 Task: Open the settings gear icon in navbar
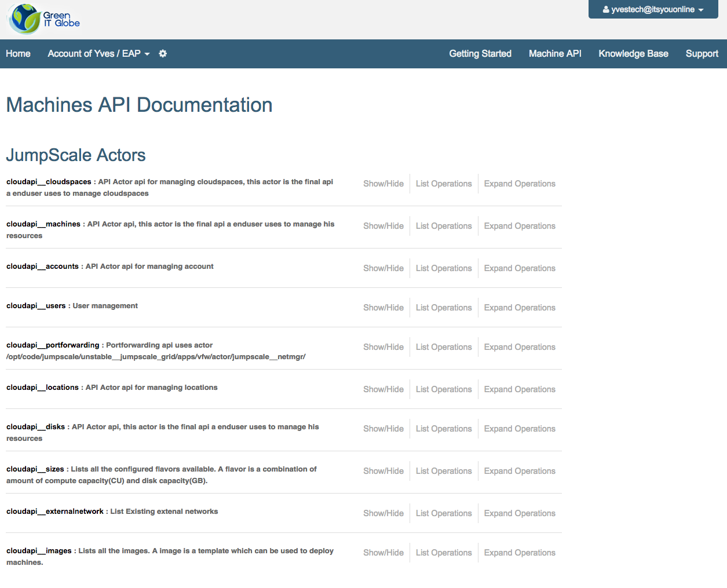coord(163,54)
